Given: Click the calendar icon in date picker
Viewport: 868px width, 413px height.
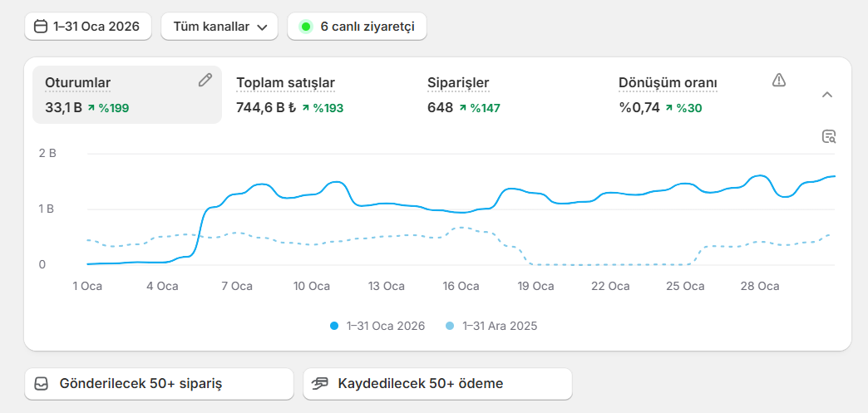Looking at the screenshot, I should 40,27.
